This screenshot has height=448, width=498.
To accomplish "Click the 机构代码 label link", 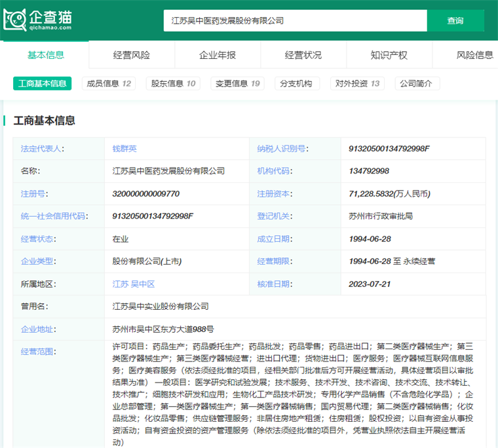I will point(273,171).
